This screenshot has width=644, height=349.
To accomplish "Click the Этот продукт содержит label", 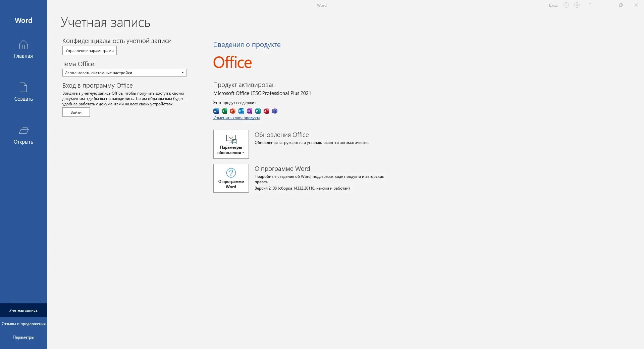I will click(x=234, y=103).
